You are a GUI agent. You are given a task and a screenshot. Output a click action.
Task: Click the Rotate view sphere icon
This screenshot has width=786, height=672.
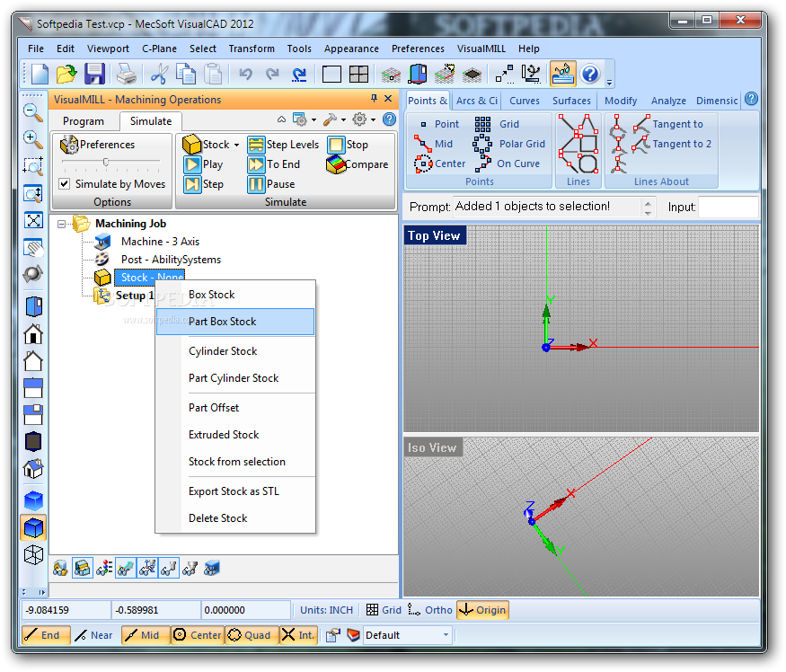click(x=33, y=274)
